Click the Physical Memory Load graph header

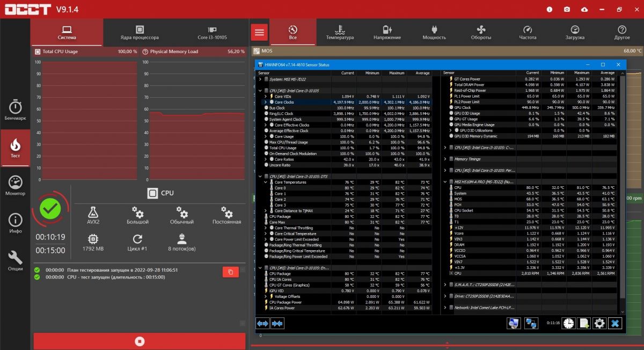tap(194, 52)
